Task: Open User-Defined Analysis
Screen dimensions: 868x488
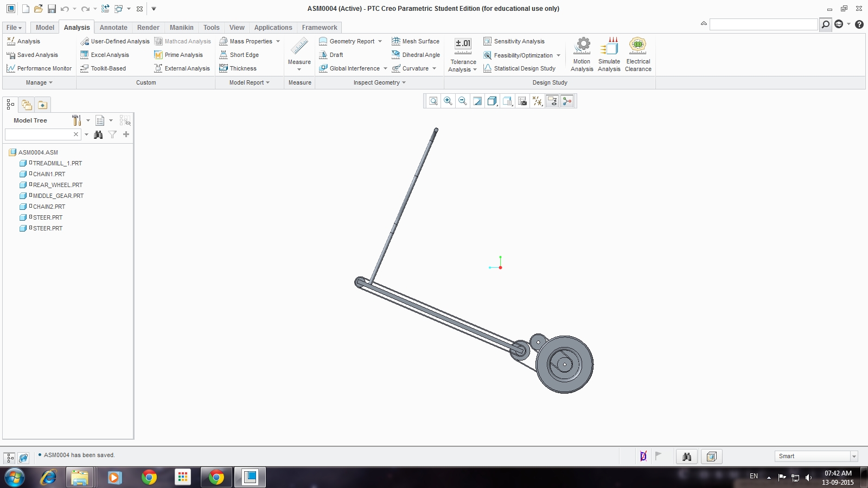Action: (115, 41)
